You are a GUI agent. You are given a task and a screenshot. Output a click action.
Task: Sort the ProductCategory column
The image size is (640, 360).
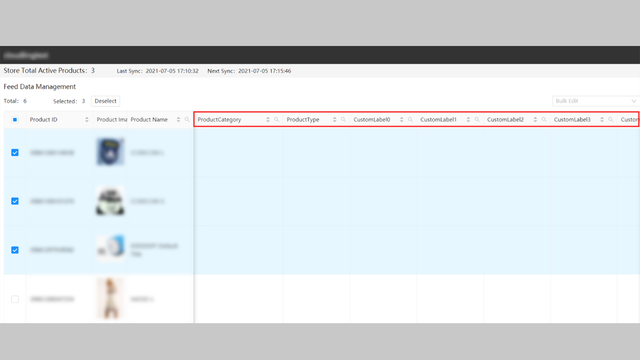[268, 120]
